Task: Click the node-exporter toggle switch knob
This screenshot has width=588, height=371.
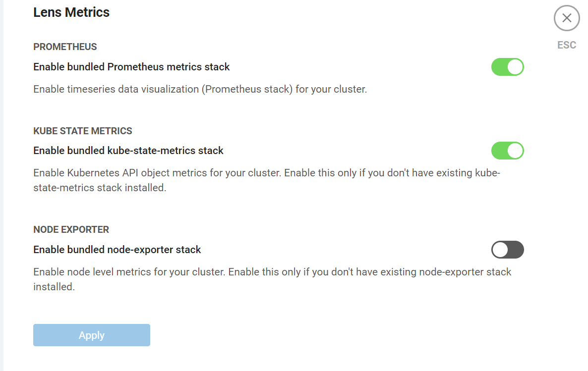Action: [x=501, y=250]
